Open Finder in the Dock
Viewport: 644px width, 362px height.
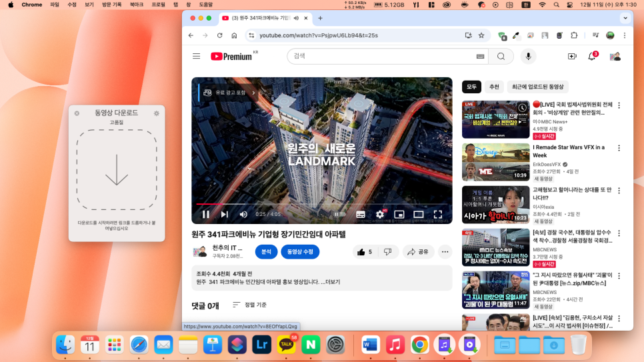(x=65, y=344)
